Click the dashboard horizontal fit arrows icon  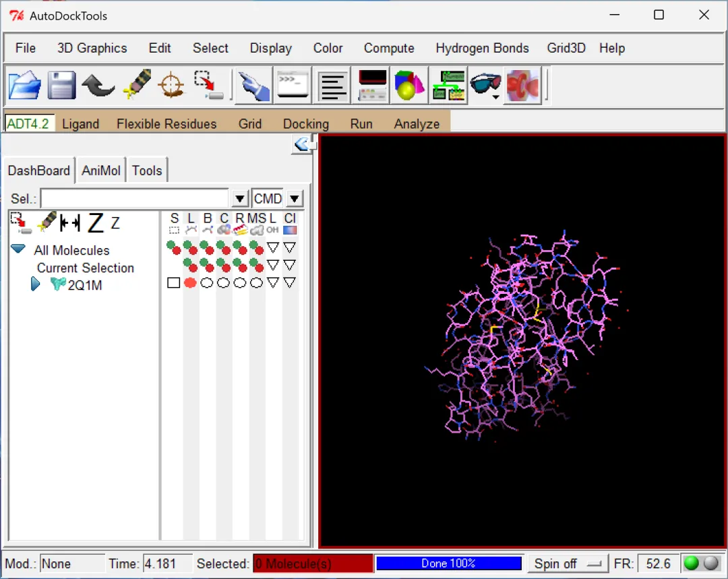[x=70, y=223]
